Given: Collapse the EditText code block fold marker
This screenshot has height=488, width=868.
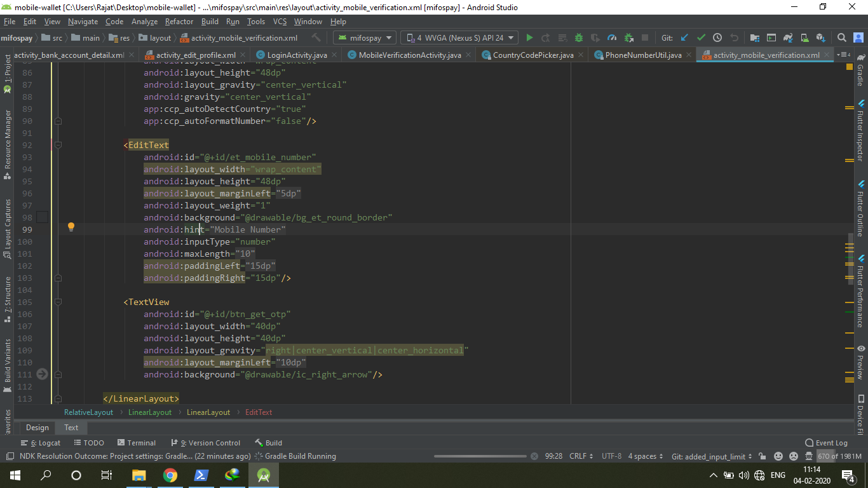Looking at the screenshot, I should tap(57, 145).
